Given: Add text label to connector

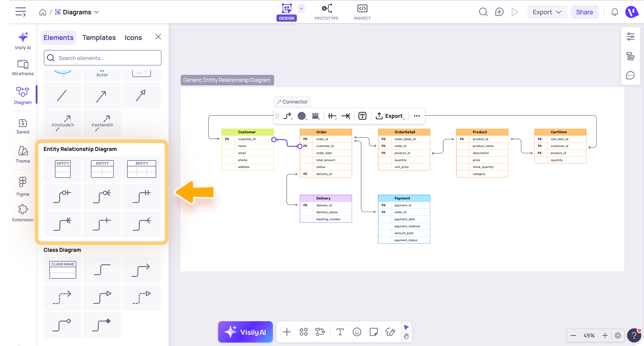Looking at the screenshot, I should point(362,116).
